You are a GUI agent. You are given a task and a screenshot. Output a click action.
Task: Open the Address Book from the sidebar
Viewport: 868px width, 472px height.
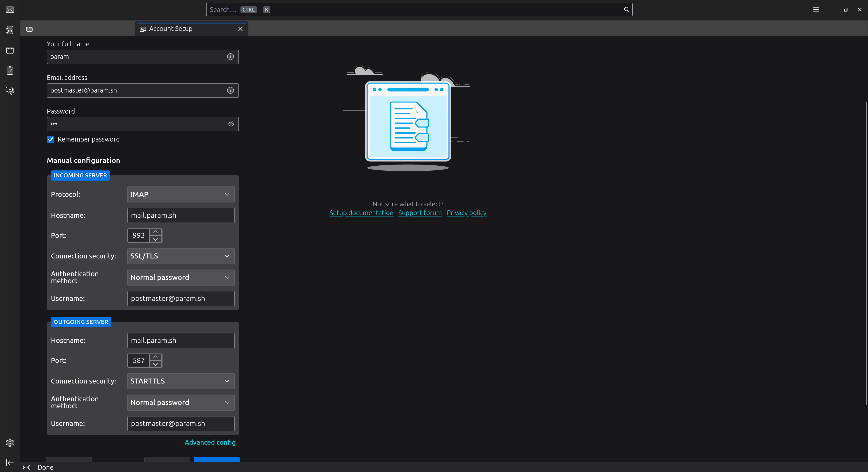(x=9, y=30)
